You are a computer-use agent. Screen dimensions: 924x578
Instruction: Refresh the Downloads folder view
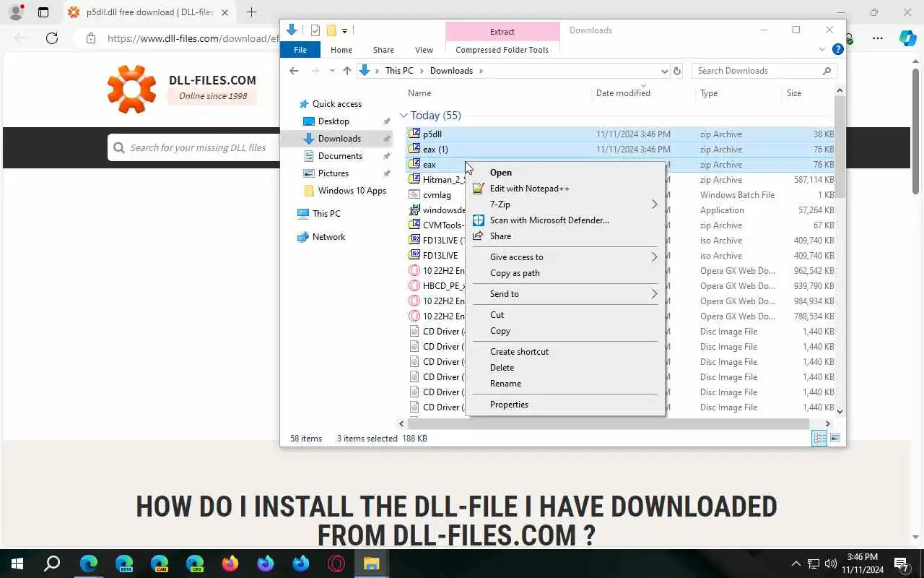point(677,71)
